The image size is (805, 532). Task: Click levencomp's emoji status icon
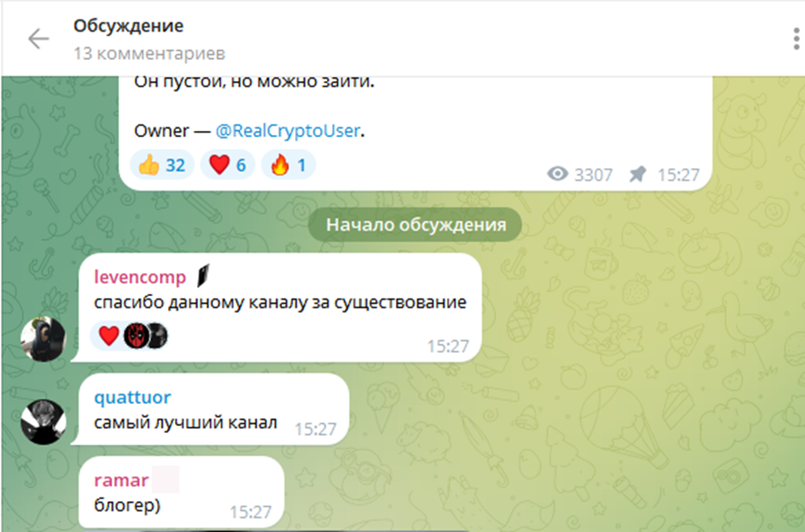(203, 276)
